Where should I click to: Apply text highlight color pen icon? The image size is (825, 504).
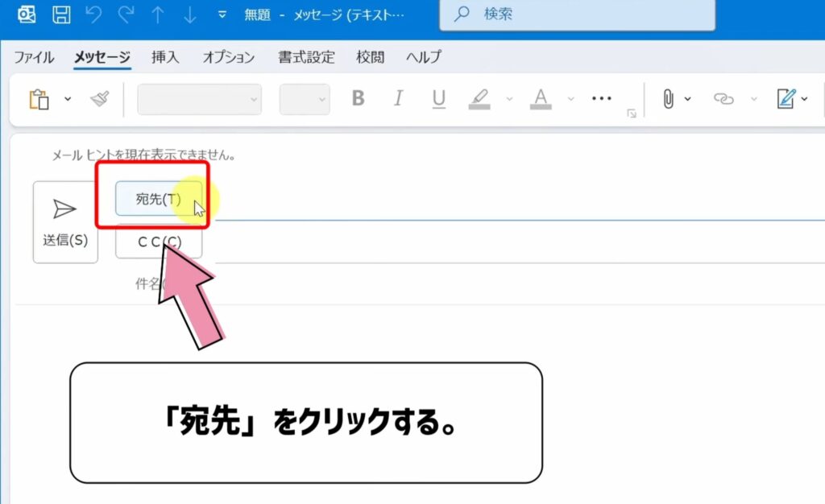click(x=481, y=98)
